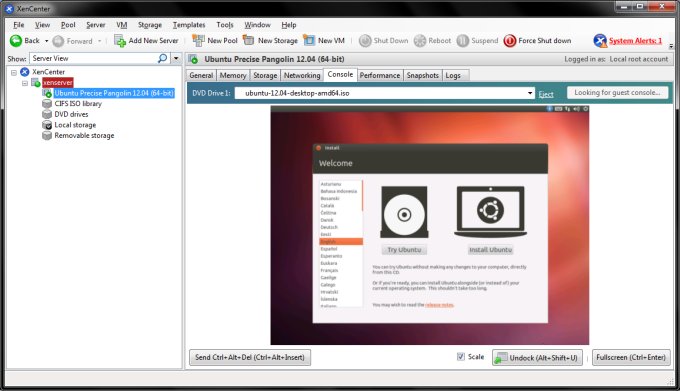680x391 pixels.
Task: Collapse the XenCenter tree root
Action: point(14,72)
